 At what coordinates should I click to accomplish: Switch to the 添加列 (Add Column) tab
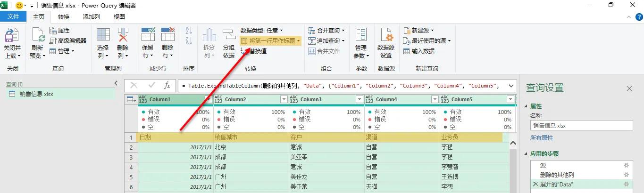coord(91,16)
